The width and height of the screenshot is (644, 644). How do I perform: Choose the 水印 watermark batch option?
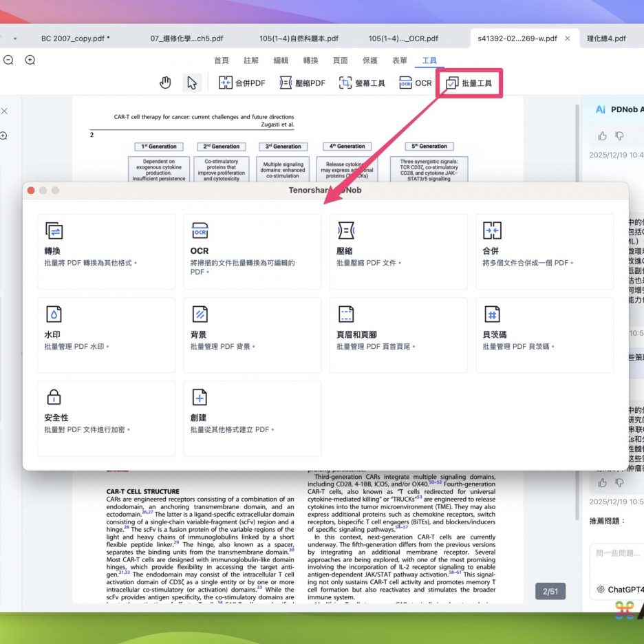(x=106, y=334)
